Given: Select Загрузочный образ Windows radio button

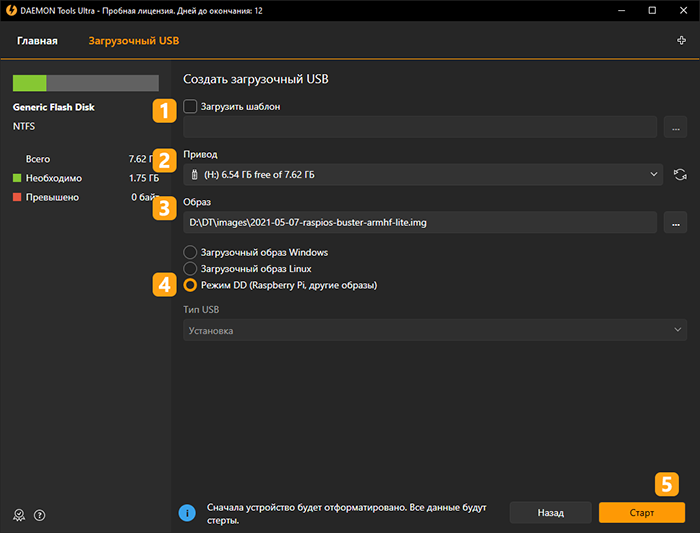Looking at the screenshot, I should coord(190,252).
